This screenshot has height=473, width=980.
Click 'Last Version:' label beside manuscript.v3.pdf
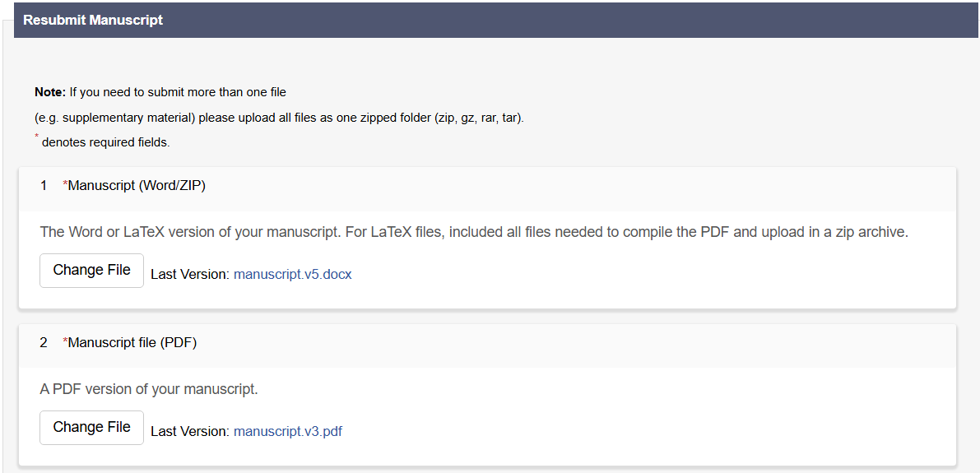click(x=189, y=432)
